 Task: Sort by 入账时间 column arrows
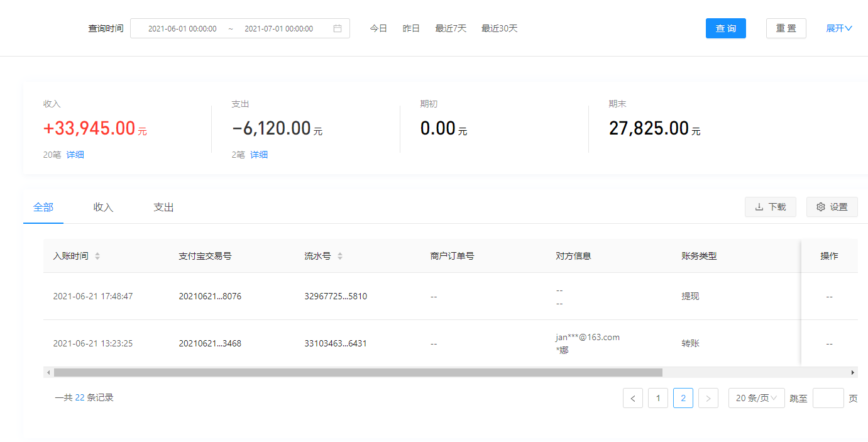point(97,256)
